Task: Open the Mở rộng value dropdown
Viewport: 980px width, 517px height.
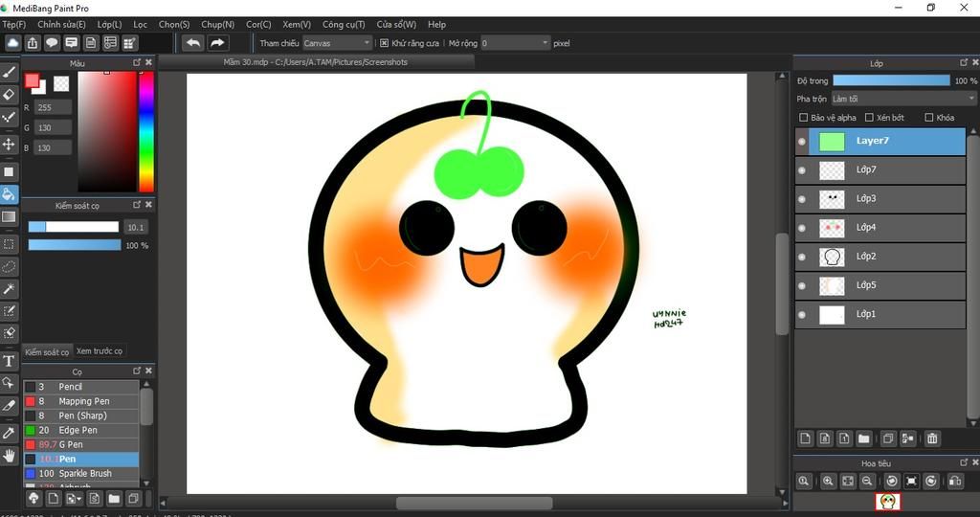Action: (516, 43)
